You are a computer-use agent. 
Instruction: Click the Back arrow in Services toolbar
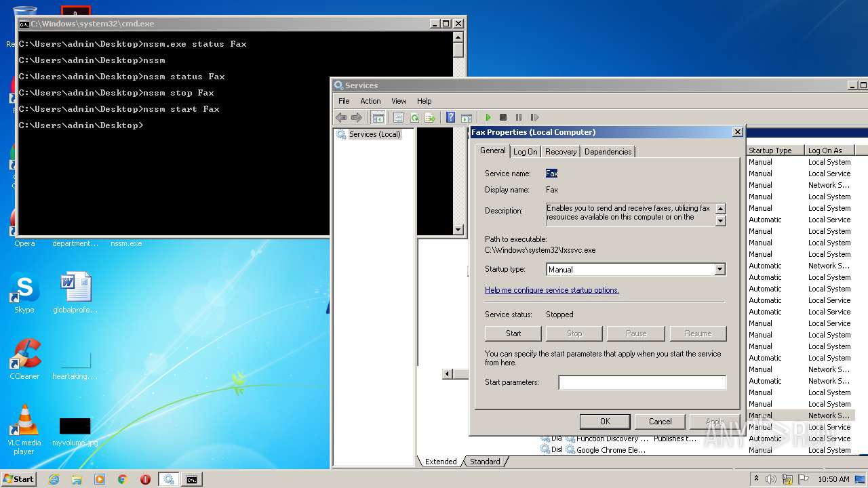[341, 117]
